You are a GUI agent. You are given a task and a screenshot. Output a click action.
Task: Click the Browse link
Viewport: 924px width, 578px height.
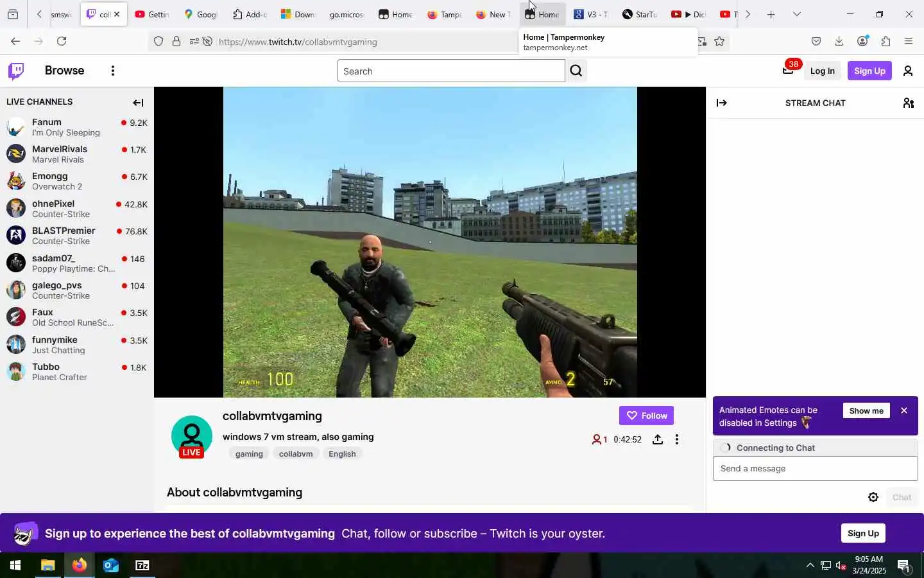point(64,71)
